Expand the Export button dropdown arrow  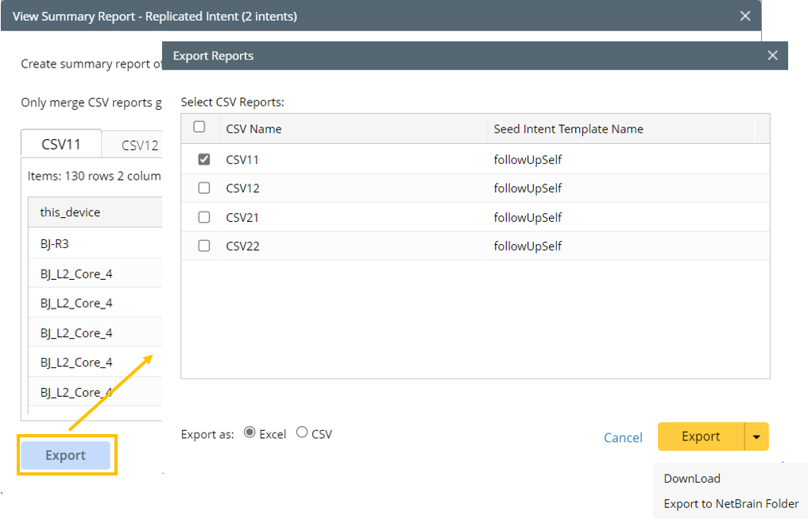pos(756,437)
